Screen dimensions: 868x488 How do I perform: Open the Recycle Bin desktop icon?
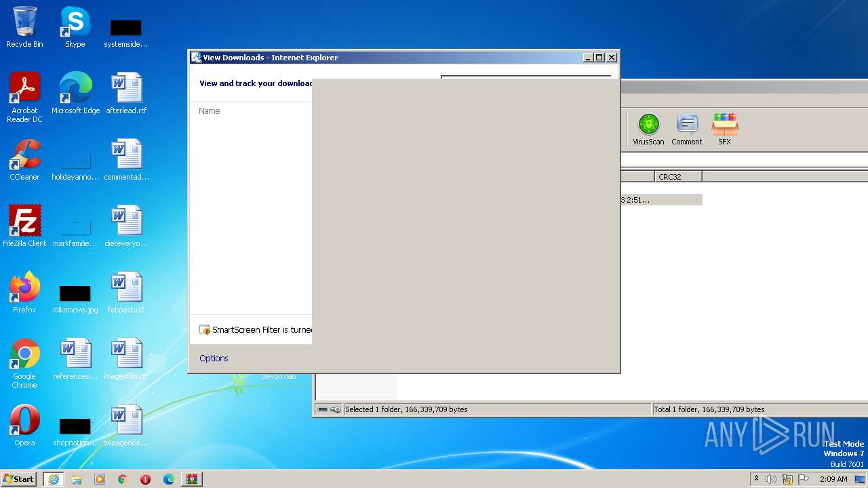point(24,27)
